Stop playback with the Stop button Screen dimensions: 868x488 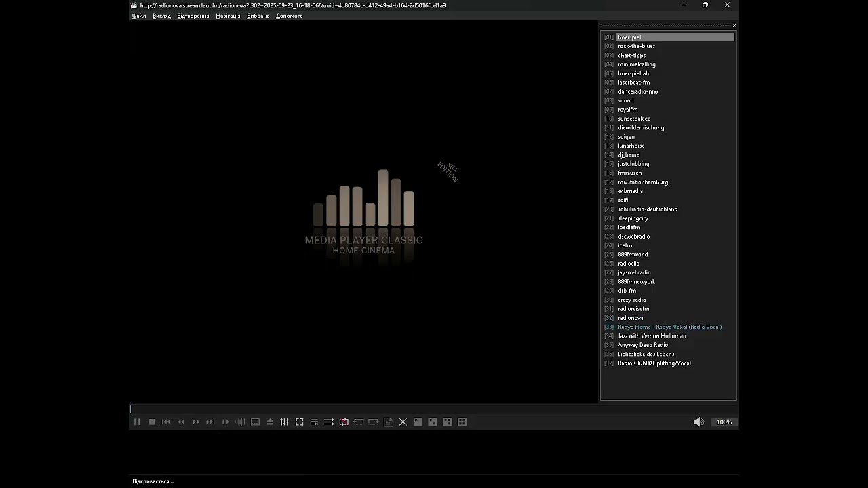coord(152,422)
